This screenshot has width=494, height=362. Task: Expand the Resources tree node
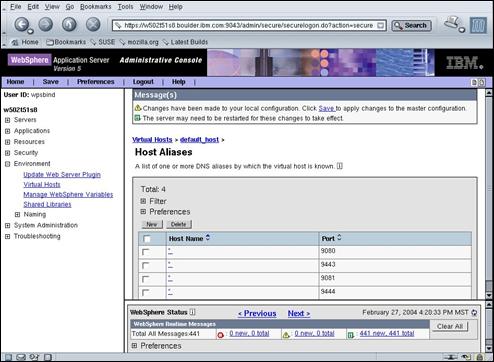pos(8,142)
